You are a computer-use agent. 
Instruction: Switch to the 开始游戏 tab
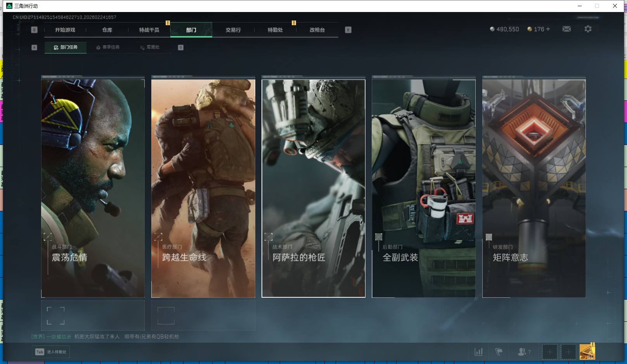pyautogui.click(x=65, y=30)
